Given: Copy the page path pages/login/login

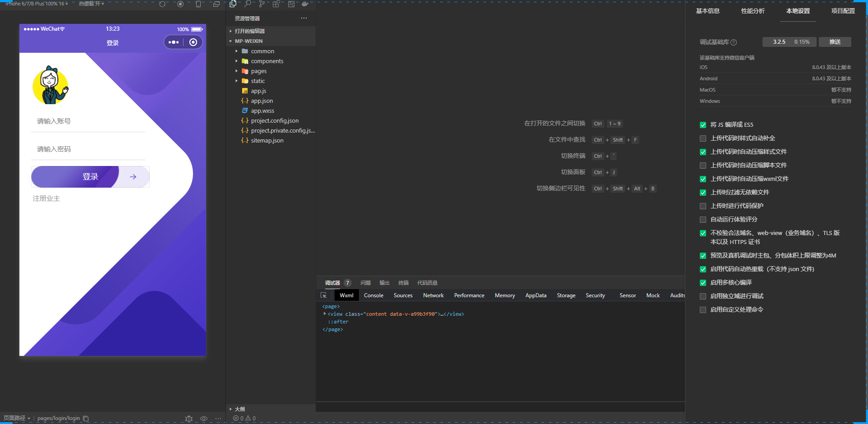Looking at the screenshot, I should point(86,419).
